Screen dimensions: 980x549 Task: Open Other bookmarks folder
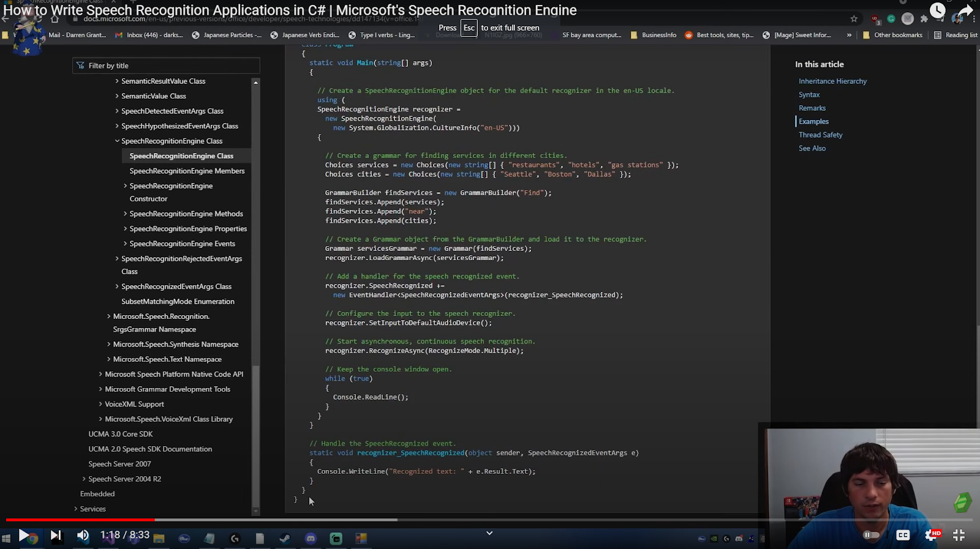[x=892, y=35]
